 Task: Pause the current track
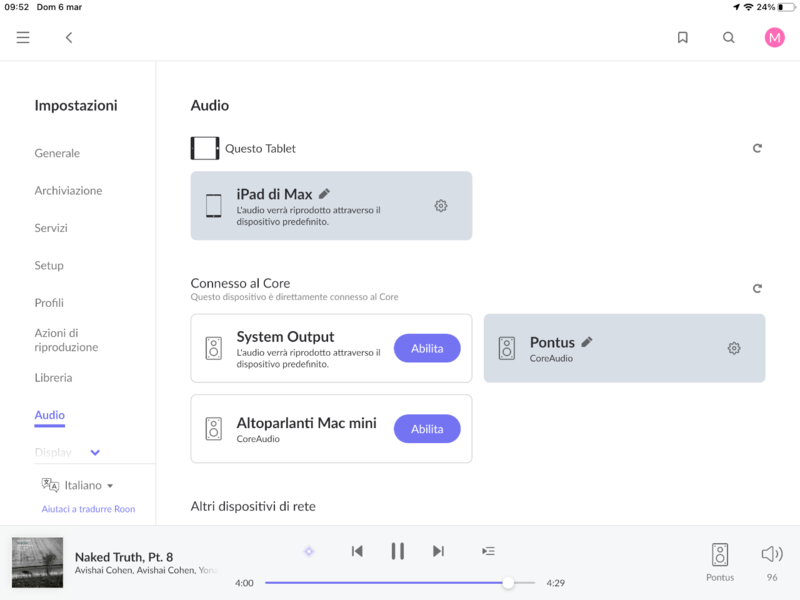pos(397,551)
